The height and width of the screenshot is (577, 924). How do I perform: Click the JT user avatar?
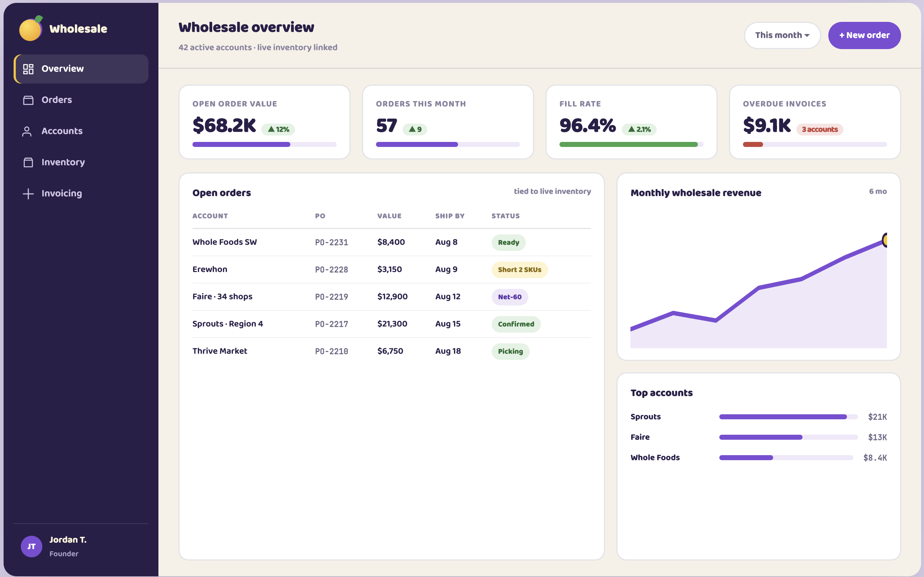click(31, 547)
